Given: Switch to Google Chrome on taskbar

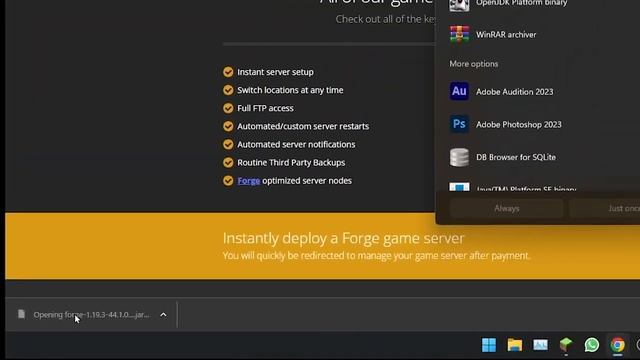Looking at the screenshot, I should [618, 345].
